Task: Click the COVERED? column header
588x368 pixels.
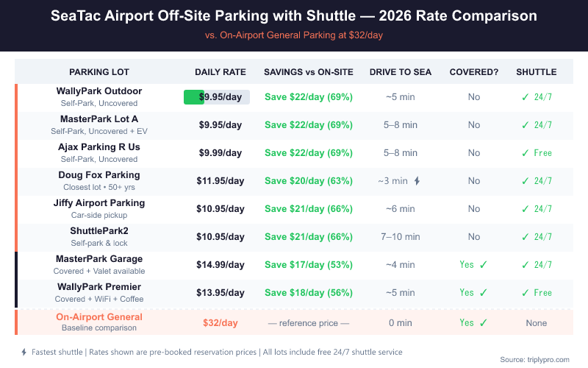Action: click(x=474, y=72)
